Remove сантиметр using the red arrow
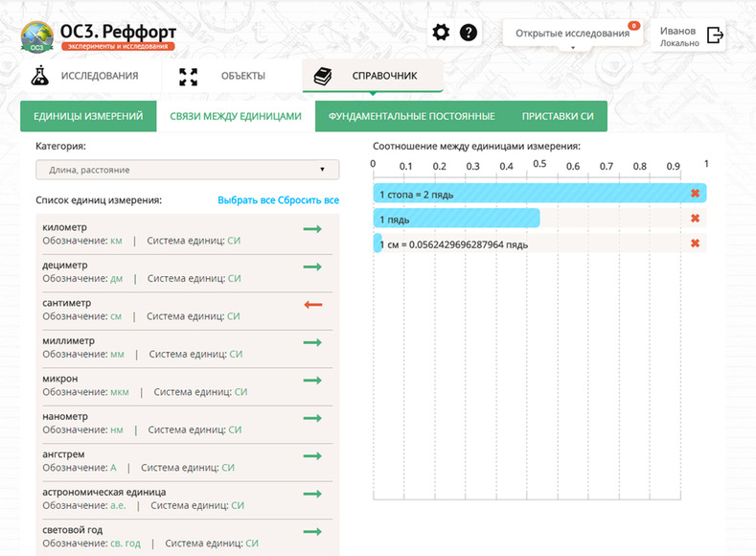The height and width of the screenshot is (556, 756). 313,304
